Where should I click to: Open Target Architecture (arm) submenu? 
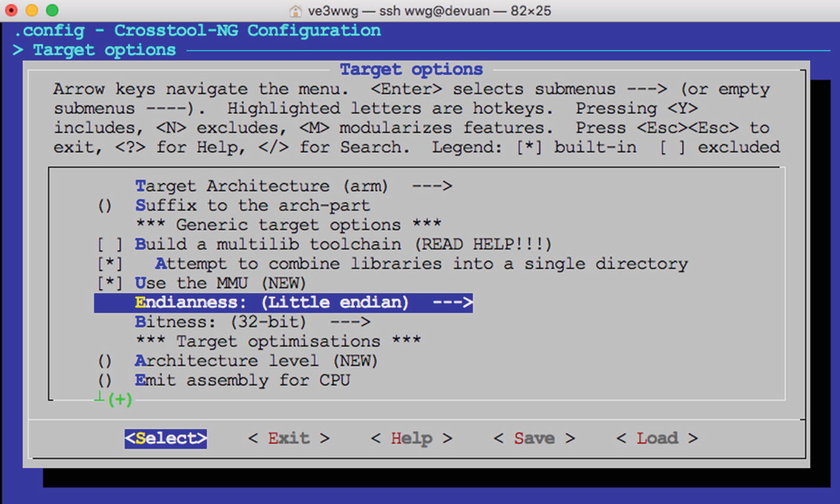click(293, 186)
